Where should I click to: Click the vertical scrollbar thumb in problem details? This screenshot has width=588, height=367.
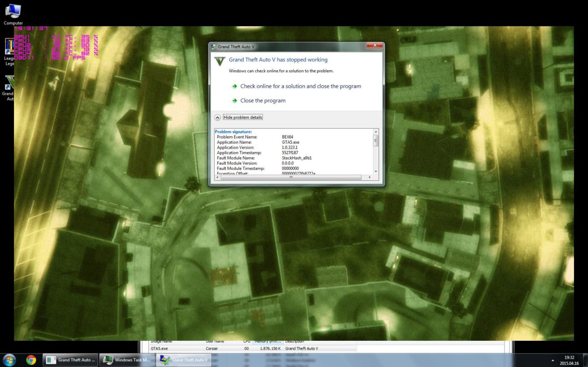coord(375,141)
